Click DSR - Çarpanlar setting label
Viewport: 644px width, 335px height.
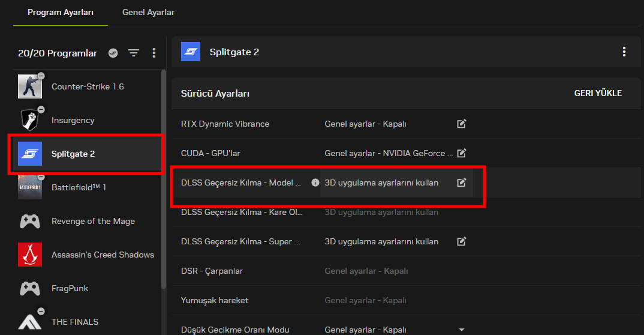click(212, 271)
